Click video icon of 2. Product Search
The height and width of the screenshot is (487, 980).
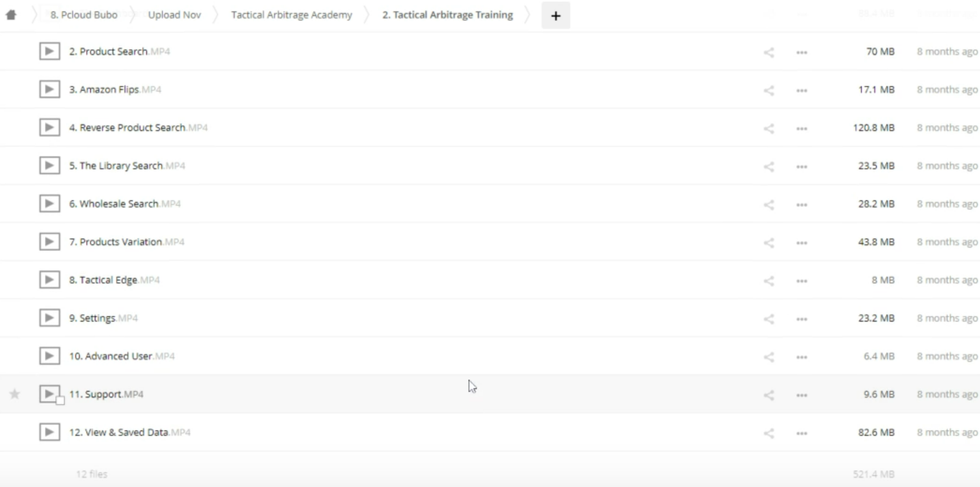point(49,51)
